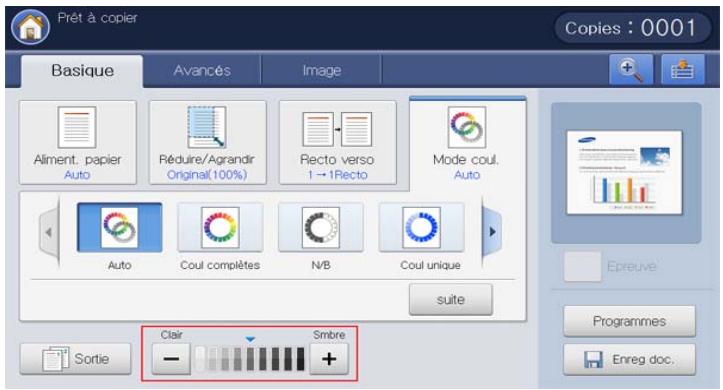Open the settings list icon next to magnifier

682,70
